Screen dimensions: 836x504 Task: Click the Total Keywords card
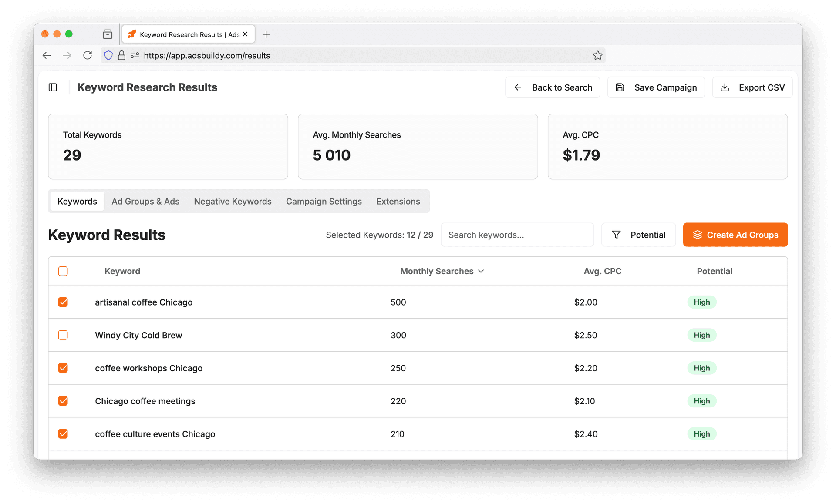click(168, 147)
